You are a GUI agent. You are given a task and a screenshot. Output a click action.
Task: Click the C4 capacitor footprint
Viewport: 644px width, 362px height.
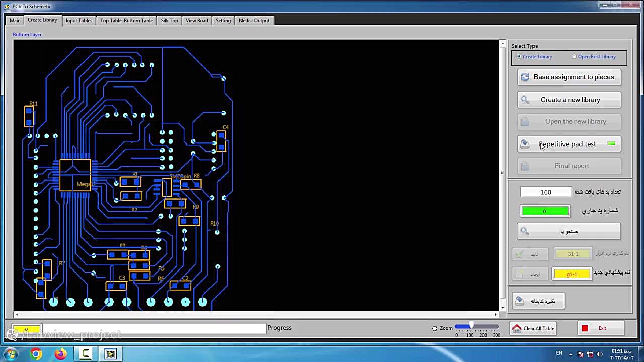221,141
